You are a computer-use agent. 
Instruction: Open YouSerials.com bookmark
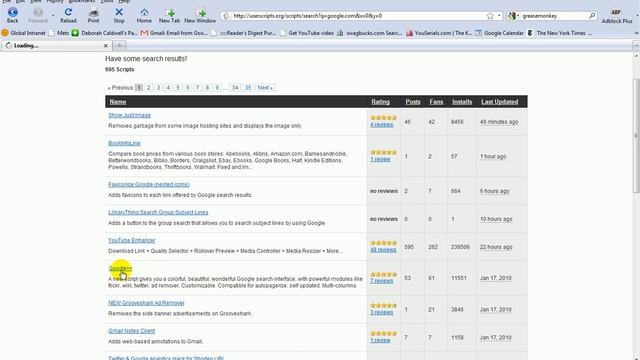tap(439, 33)
